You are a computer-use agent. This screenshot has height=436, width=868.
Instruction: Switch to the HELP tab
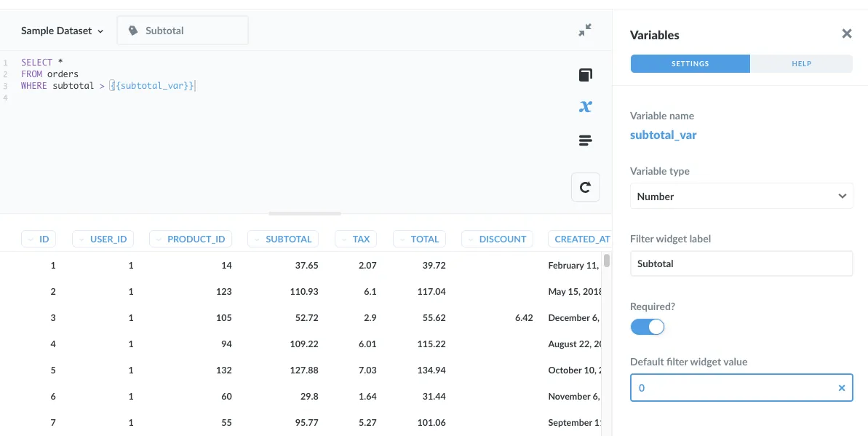(800, 63)
